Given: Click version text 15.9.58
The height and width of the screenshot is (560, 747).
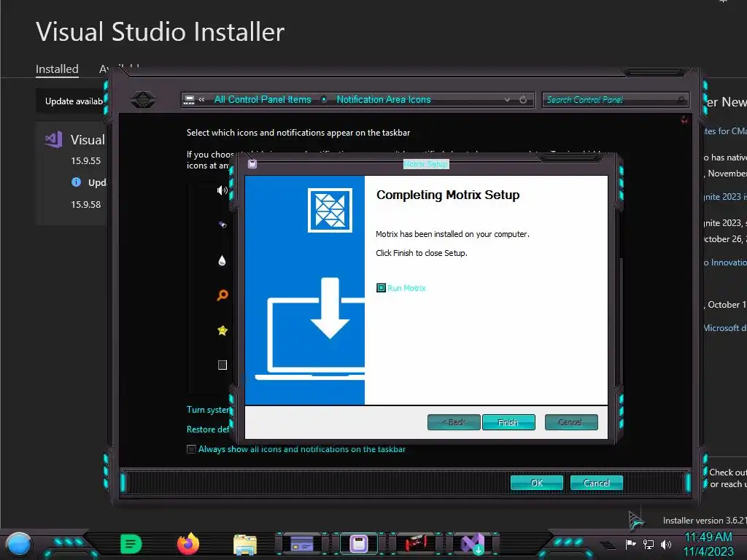Looking at the screenshot, I should pyautogui.click(x=86, y=204).
